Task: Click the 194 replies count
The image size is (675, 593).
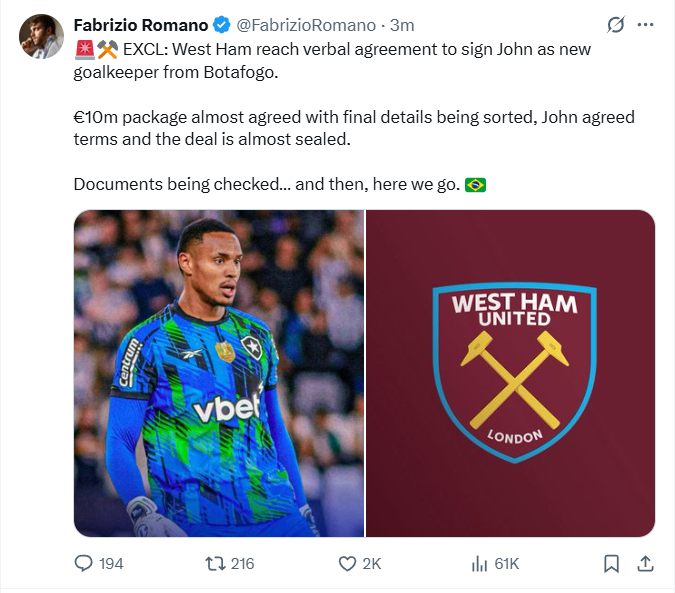Action: [x=112, y=564]
